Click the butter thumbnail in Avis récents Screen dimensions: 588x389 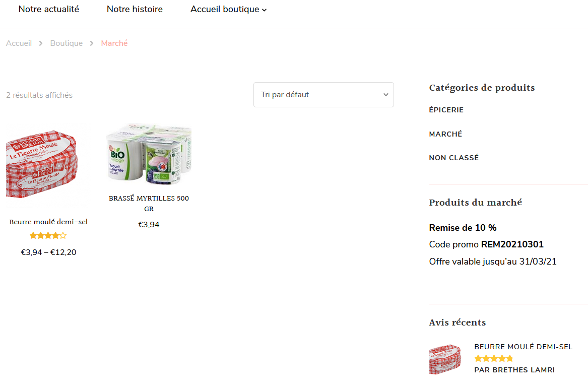click(x=445, y=359)
